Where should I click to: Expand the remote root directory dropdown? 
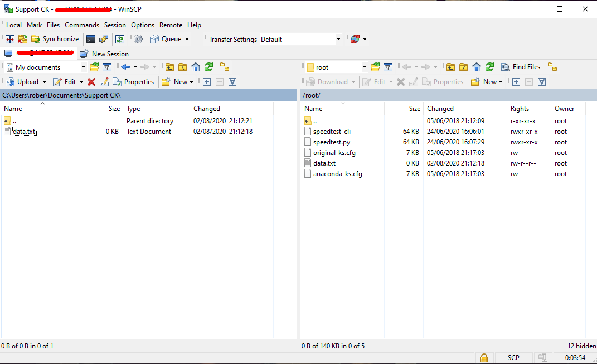coord(365,67)
